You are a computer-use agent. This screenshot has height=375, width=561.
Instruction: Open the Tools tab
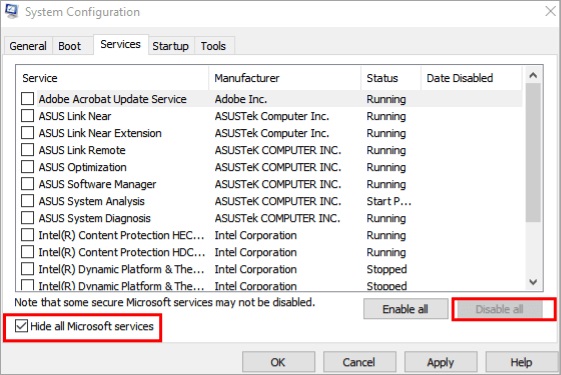pos(214,46)
